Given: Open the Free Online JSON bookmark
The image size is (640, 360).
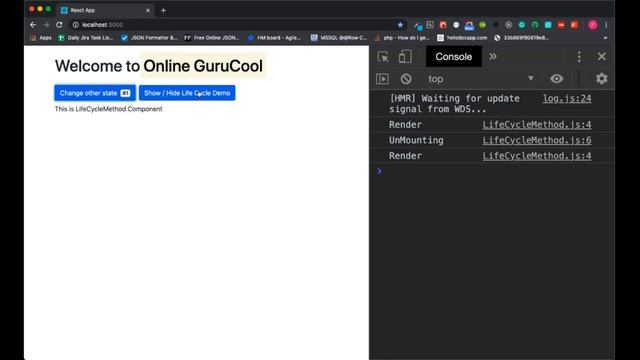Looking at the screenshot, I should pyautogui.click(x=211, y=38).
